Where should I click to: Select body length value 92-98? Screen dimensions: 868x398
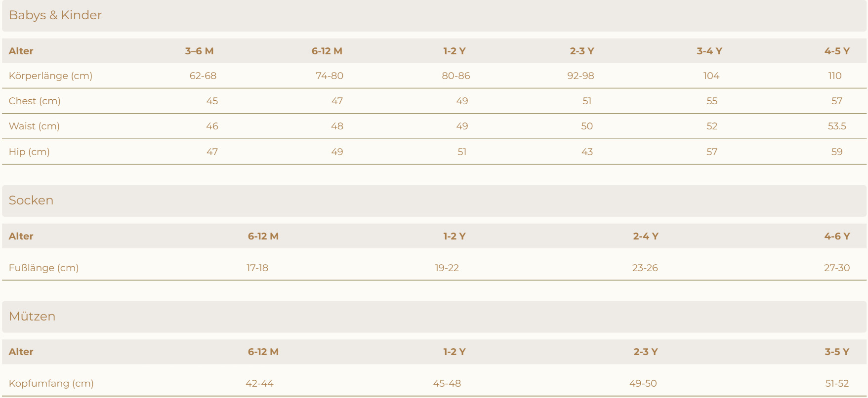coord(580,76)
